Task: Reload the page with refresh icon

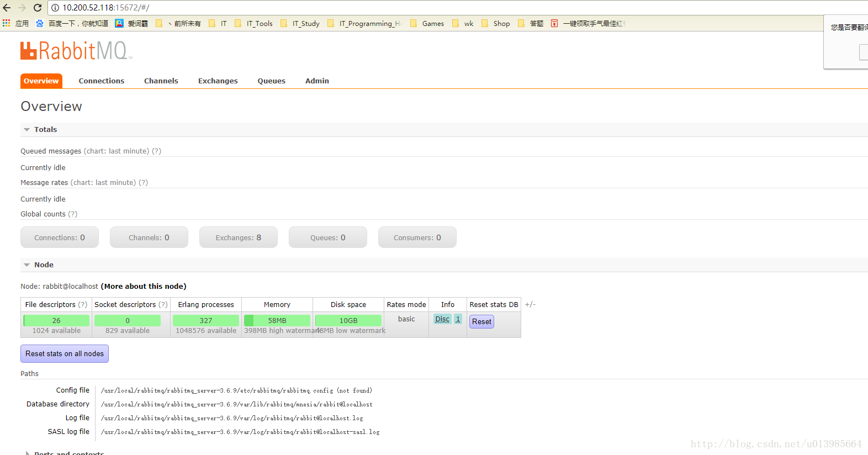Action: [x=38, y=8]
